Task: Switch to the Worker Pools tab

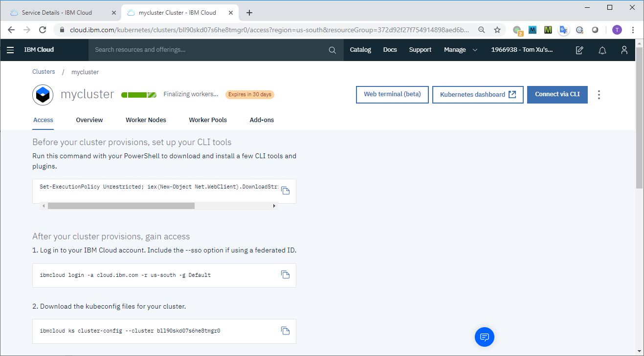Action: [x=208, y=120]
